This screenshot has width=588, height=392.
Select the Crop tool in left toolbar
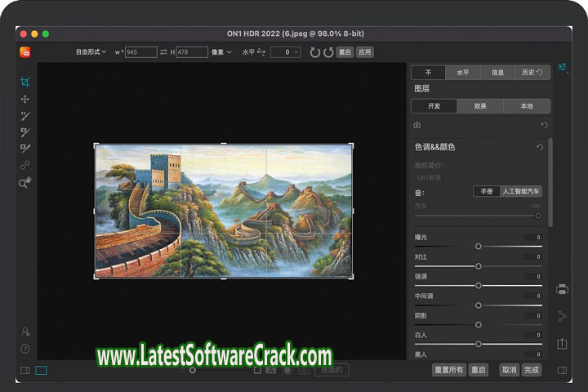tap(25, 82)
